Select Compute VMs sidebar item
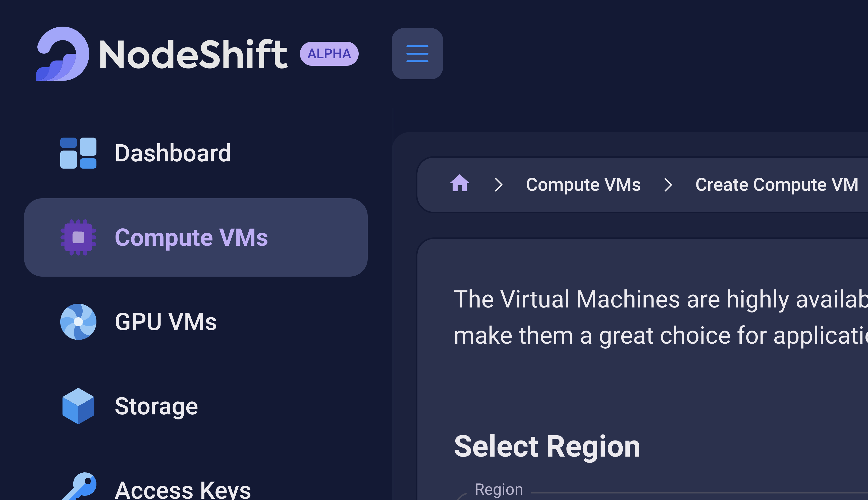Screen dimensions: 868x500 pos(196,237)
